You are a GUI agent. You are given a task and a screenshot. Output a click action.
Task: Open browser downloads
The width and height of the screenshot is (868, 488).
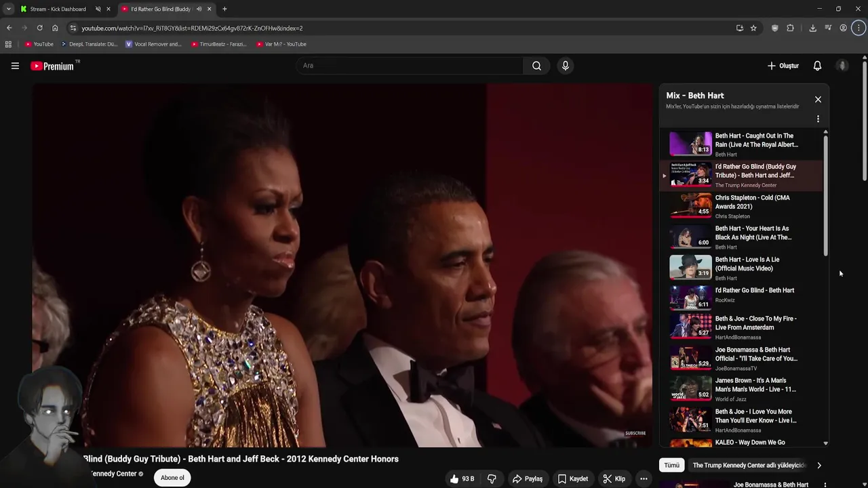point(812,28)
